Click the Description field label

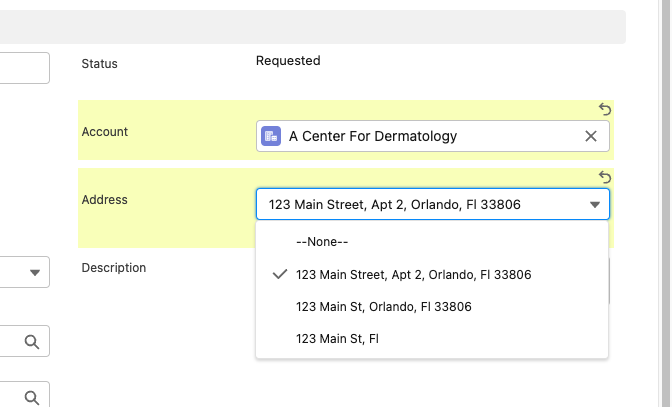(x=114, y=268)
